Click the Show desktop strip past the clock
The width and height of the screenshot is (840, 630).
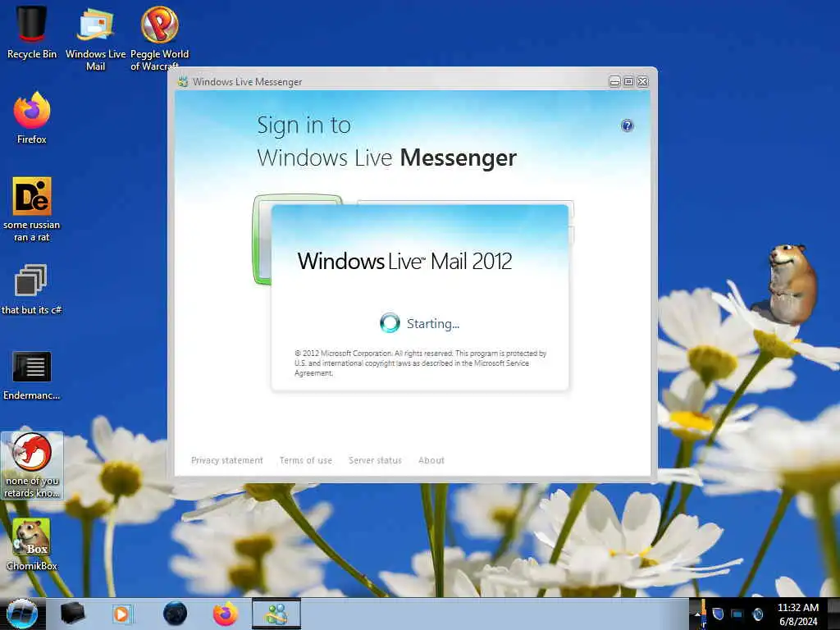click(x=833, y=614)
